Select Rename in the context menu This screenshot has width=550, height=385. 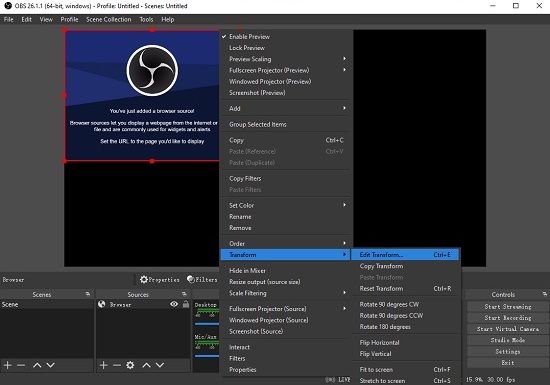point(285,216)
